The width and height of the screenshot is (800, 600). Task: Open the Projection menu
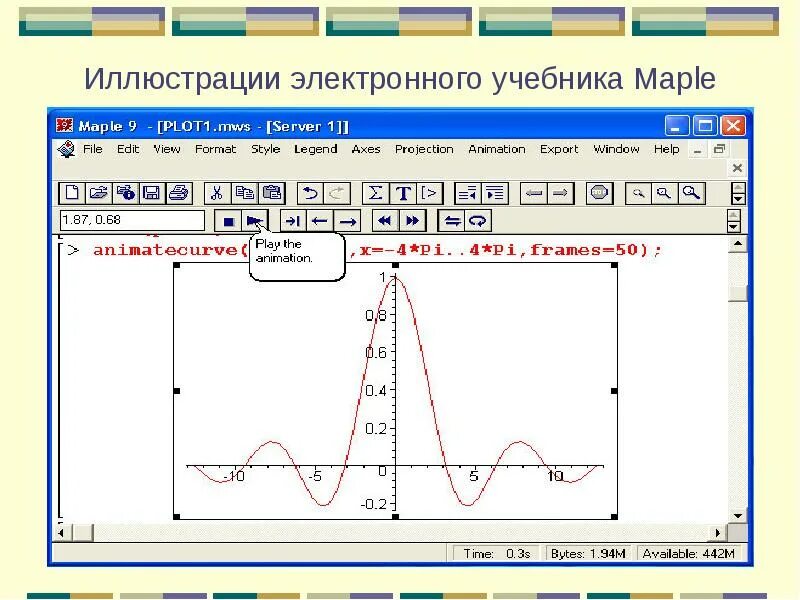tap(424, 149)
